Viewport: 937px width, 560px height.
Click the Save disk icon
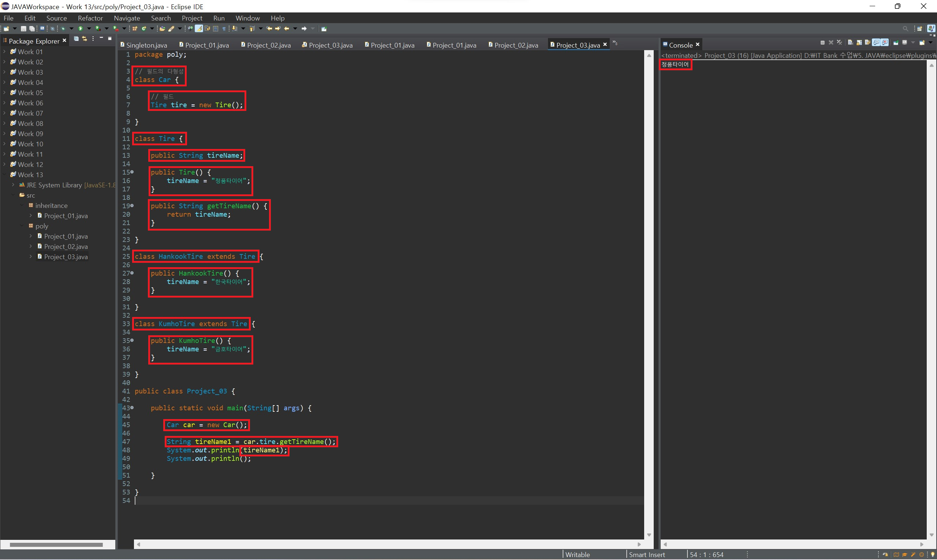point(23,29)
